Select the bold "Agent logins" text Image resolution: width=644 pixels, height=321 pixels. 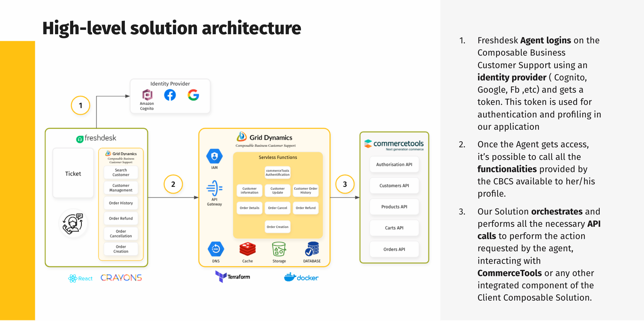tap(546, 41)
